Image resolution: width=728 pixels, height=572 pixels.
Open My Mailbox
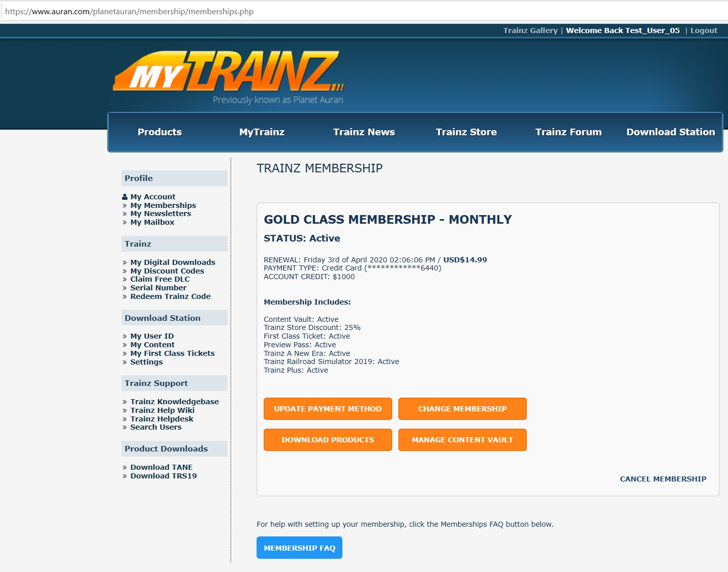tap(152, 222)
